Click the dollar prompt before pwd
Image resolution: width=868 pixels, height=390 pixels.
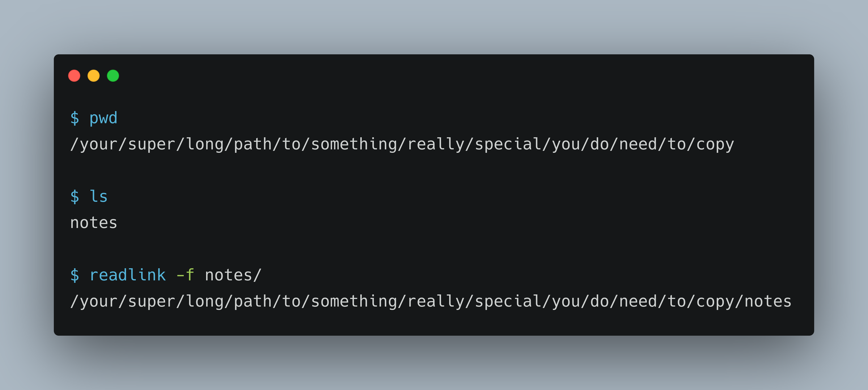click(75, 118)
